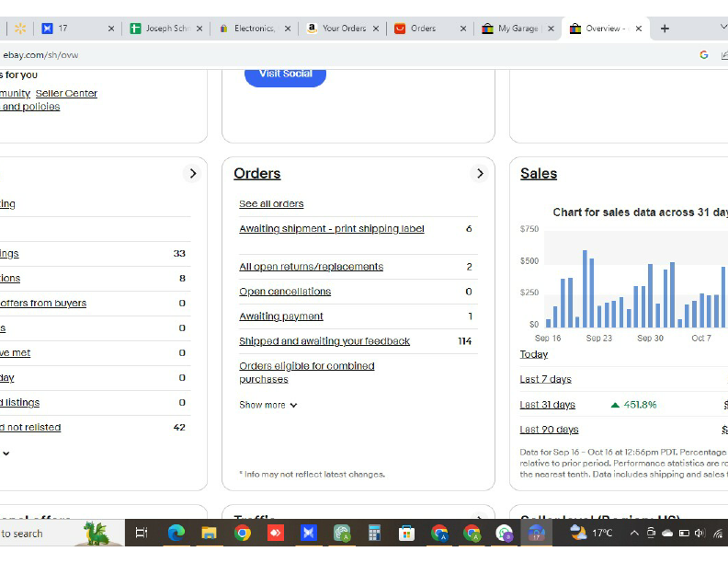Open Chrome with the blue profile badge

click(x=439, y=533)
